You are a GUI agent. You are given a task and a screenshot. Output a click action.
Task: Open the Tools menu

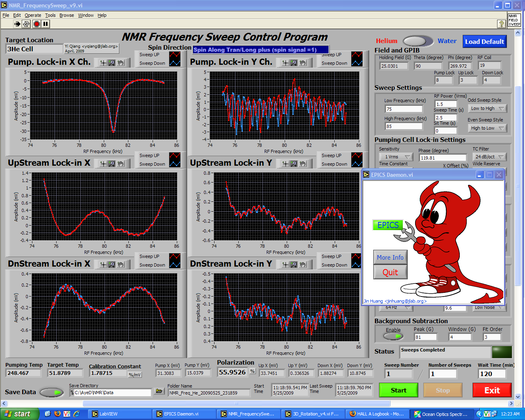[50, 15]
